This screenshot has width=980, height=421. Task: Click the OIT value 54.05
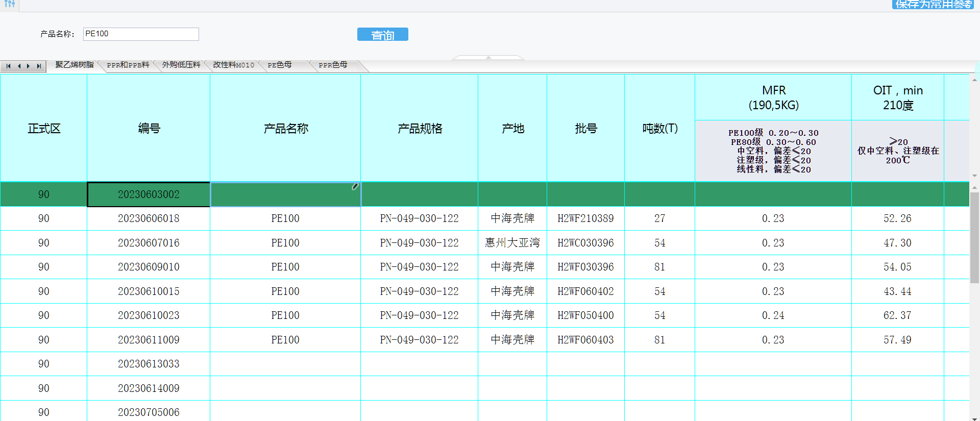coord(898,267)
